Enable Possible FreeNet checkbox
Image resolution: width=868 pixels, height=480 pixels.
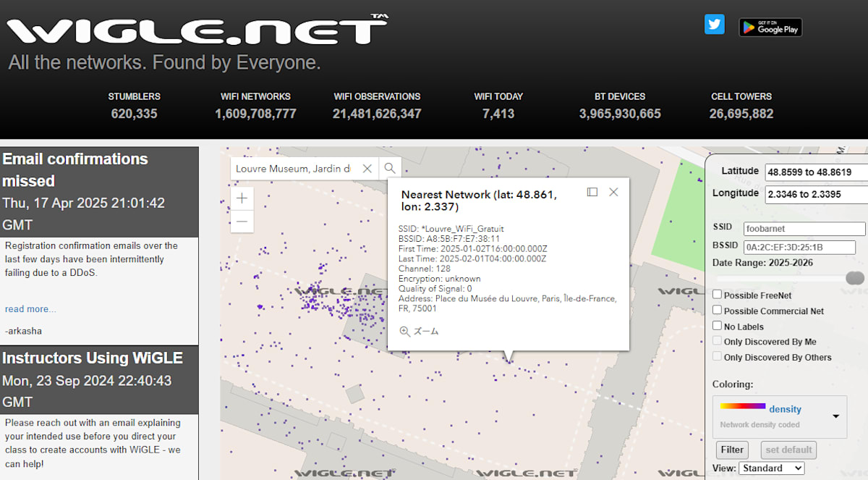(x=717, y=295)
